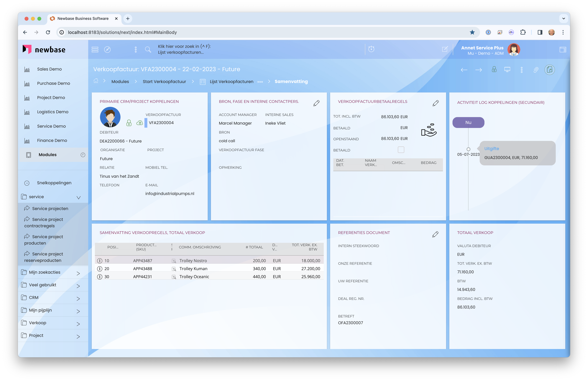Image resolution: width=588 pixels, height=381 pixels.
Task: Edit Referenties Document with pencil icon
Action: click(x=435, y=234)
